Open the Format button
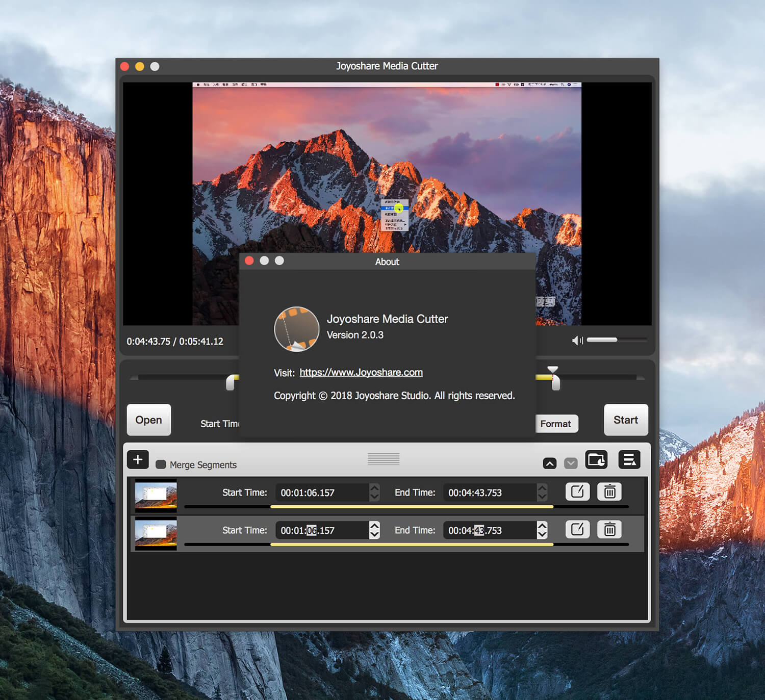Screen dimensions: 765x700 tap(556, 424)
